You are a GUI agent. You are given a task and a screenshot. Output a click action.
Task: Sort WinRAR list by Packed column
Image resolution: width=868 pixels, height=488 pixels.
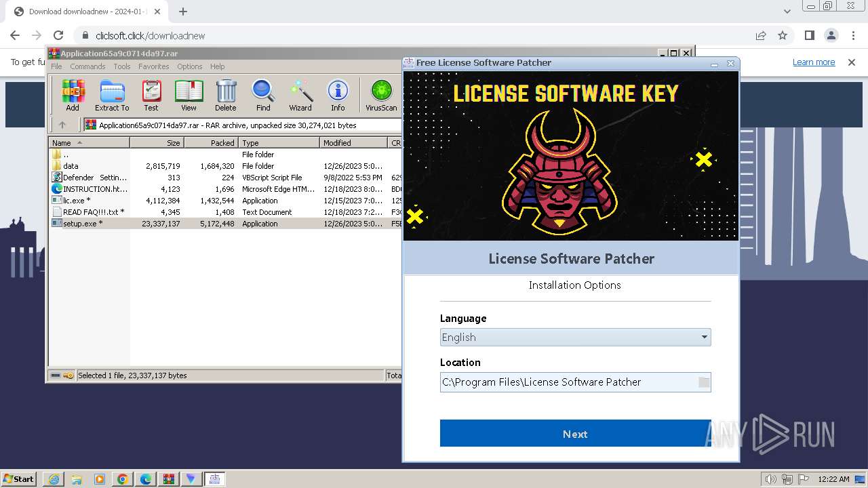click(x=211, y=142)
